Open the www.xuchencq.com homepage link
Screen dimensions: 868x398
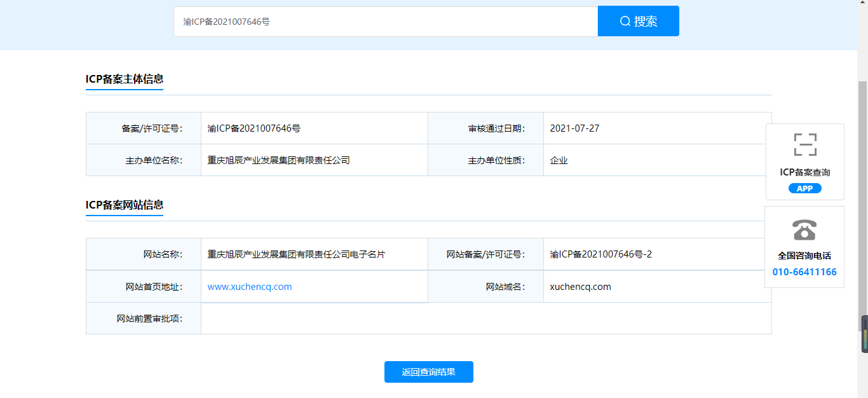click(250, 287)
